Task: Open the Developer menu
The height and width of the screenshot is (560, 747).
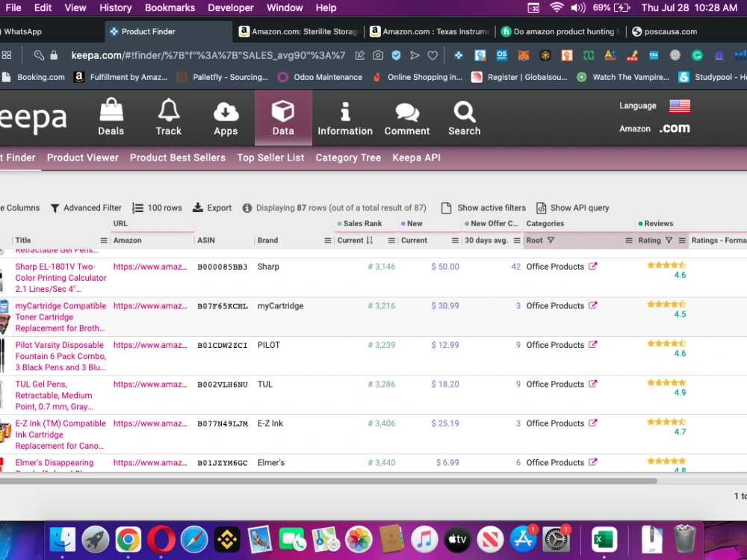Action: [x=231, y=7]
